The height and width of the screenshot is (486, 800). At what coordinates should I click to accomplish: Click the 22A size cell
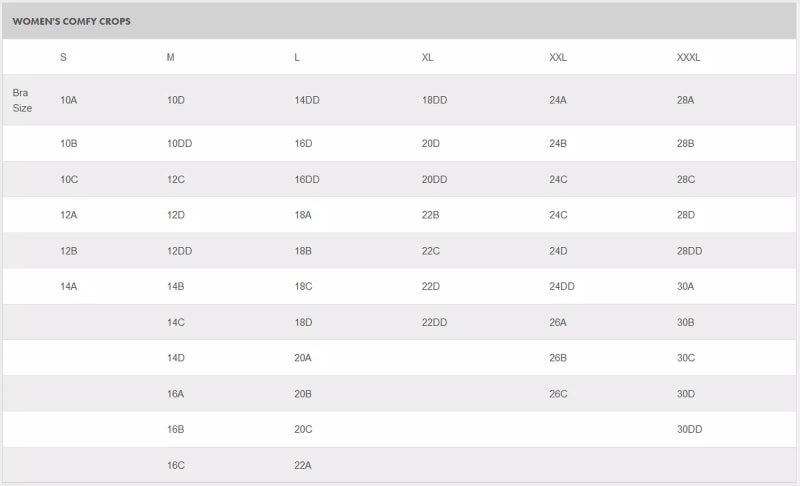tap(303, 465)
